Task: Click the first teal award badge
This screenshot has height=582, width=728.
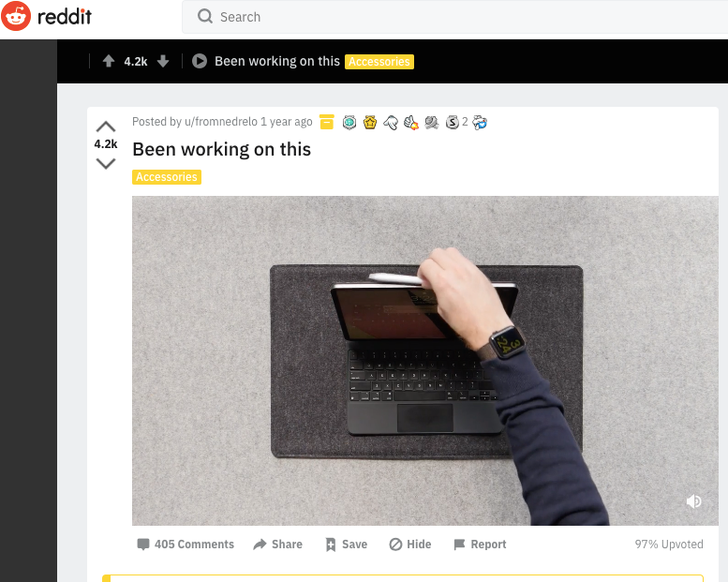Action: [349, 122]
